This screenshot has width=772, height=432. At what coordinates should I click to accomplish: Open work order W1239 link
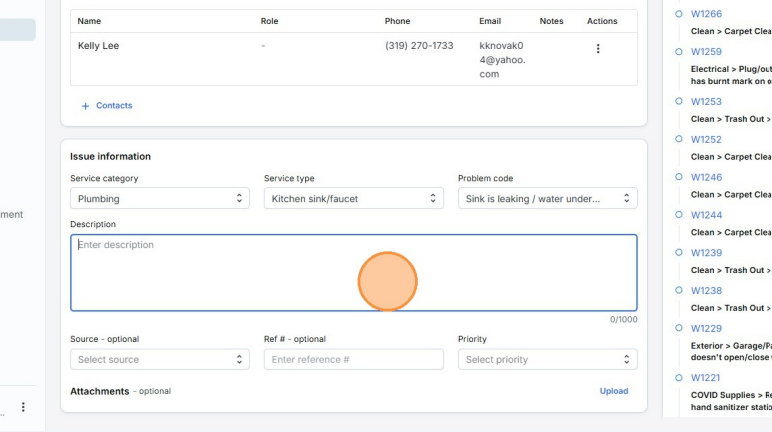[x=706, y=253]
